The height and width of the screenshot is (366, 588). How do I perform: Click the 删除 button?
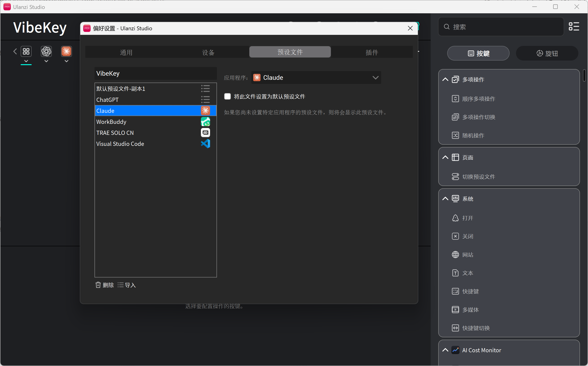point(105,285)
